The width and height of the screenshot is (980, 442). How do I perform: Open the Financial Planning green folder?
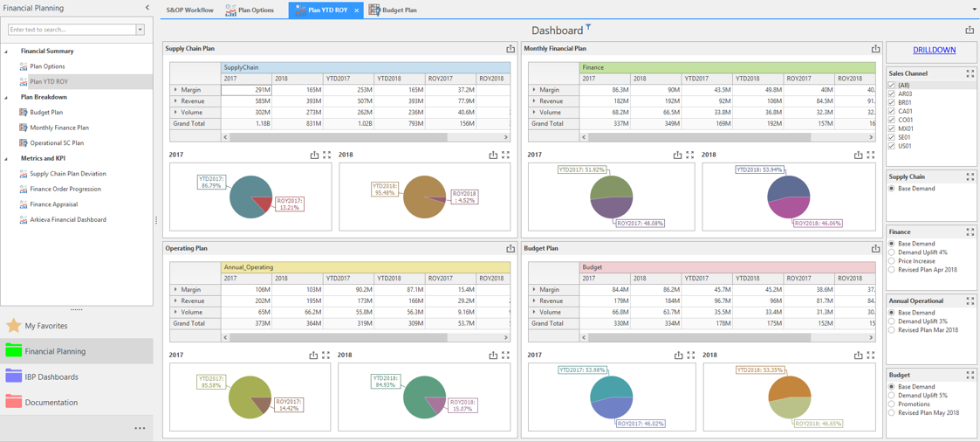tap(14, 351)
